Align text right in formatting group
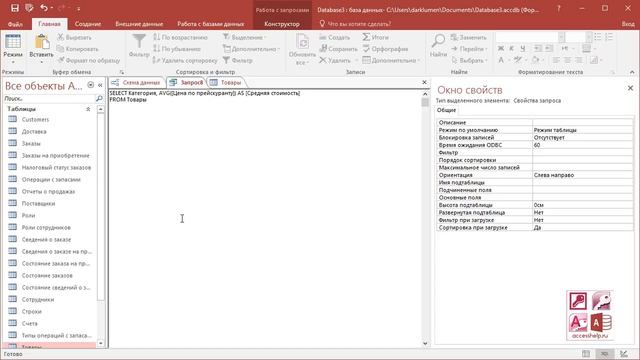This screenshot has width=640, height=360. click(578, 60)
